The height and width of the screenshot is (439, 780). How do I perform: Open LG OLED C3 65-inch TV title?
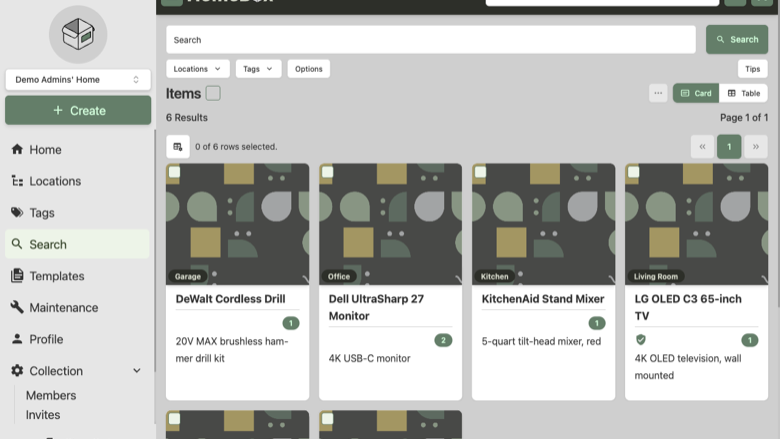click(688, 307)
